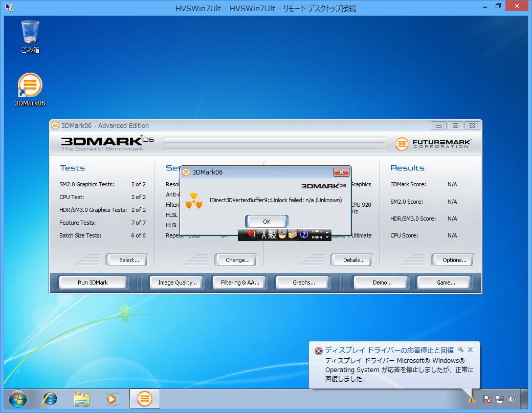532x413 pixels.
Task: Click Run 3DMark
Action: [x=93, y=282]
